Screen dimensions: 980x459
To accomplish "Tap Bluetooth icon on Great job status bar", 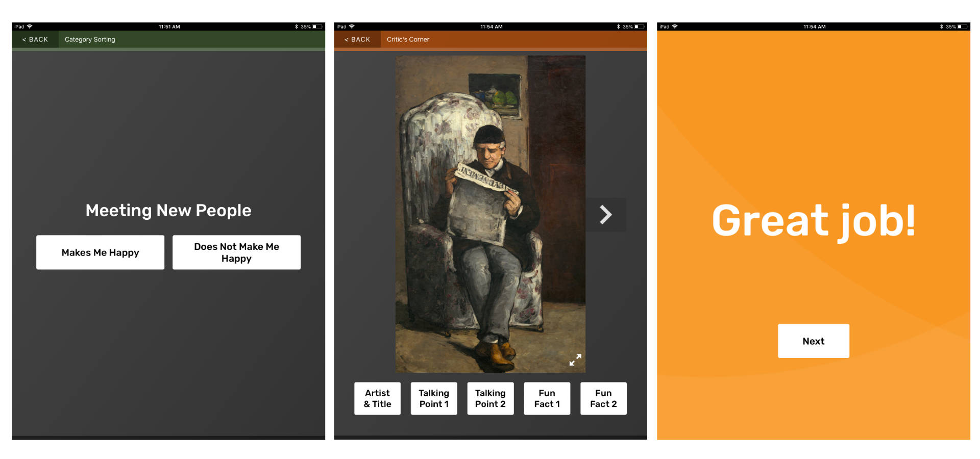I will (941, 27).
